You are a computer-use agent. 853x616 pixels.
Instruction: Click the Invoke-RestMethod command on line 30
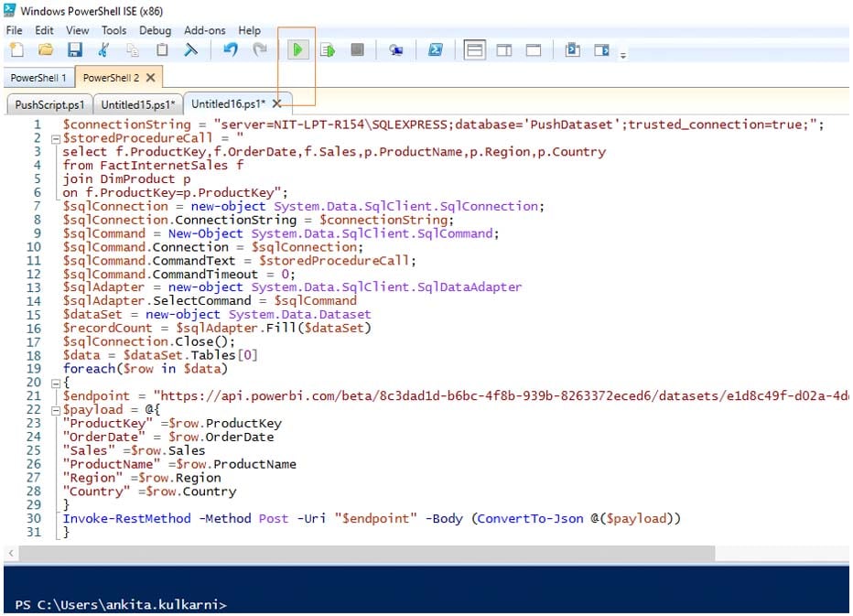tap(126, 519)
